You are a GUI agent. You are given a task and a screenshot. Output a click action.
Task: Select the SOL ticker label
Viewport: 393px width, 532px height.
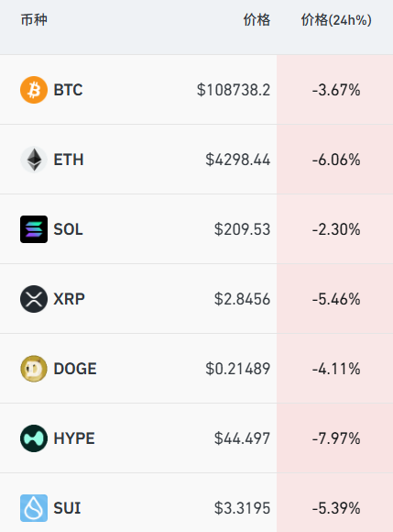tap(68, 229)
